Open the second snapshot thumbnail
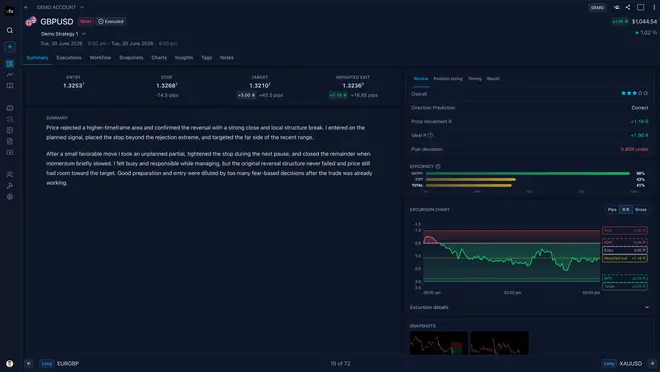Viewport: 660px width, 372px height. (499, 343)
